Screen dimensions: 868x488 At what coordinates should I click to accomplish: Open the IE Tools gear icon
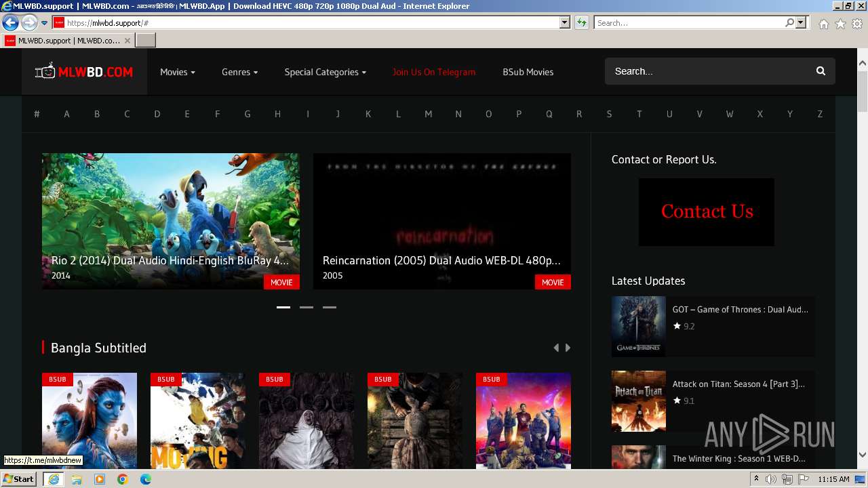[x=857, y=24]
